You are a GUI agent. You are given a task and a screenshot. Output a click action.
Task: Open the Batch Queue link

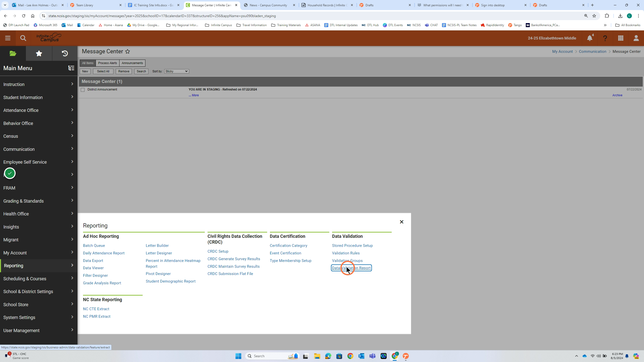(x=94, y=246)
